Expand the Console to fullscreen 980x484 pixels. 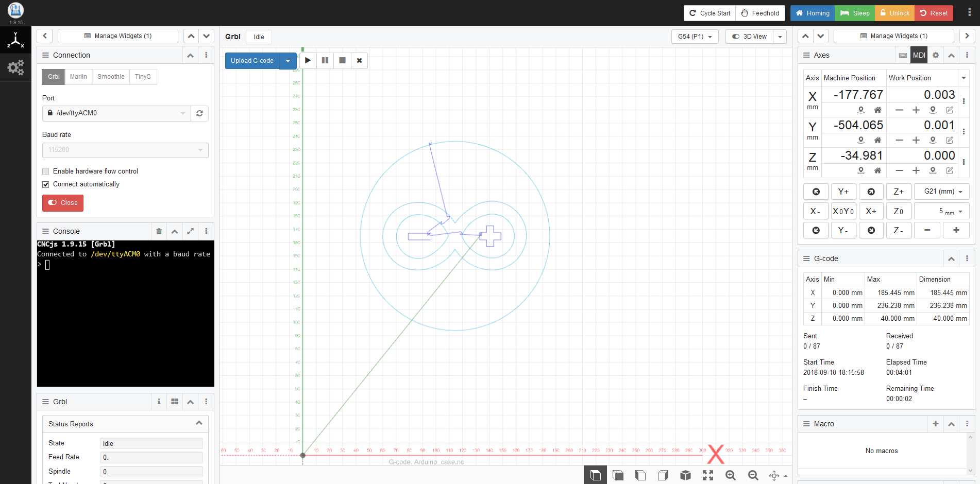[x=190, y=231]
